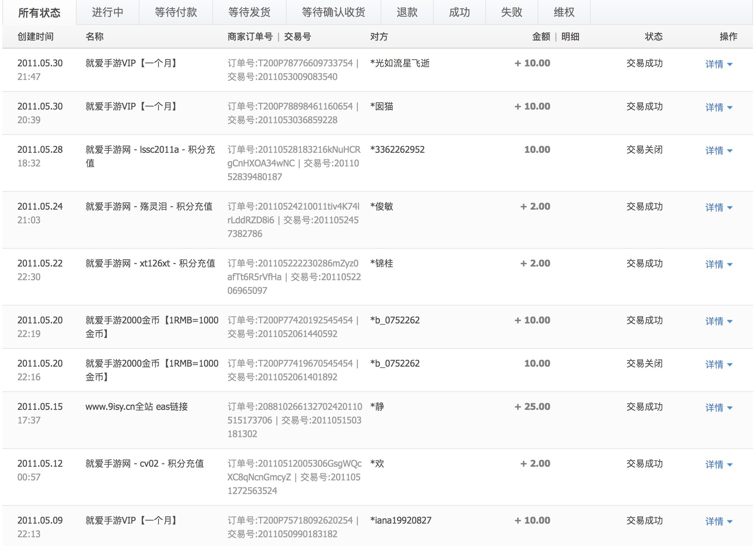756x546 pixels.
Task: Click 详情 link for *静 25.00 order
Action: (x=714, y=408)
